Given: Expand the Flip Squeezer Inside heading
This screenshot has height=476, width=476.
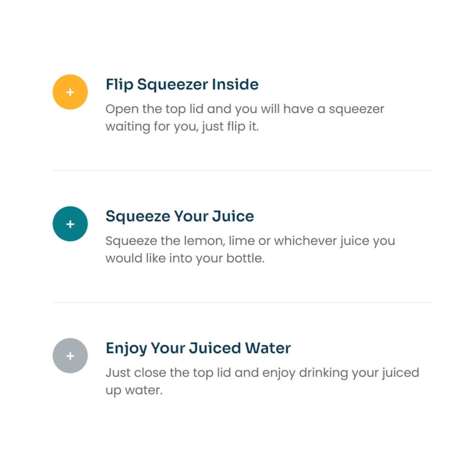Looking at the screenshot, I should click(x=182, y=84).
